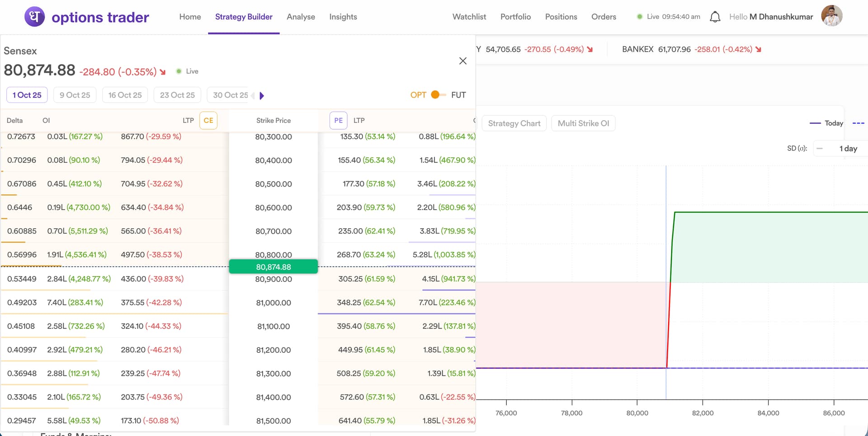Click the Today solid line legend
This screenshot has height=436, width=868.
point(826,123)
